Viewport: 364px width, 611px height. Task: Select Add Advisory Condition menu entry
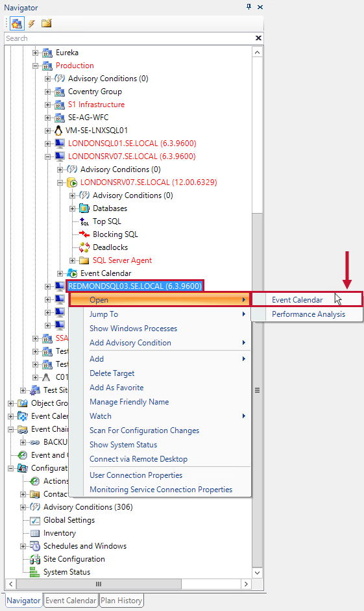160,343
